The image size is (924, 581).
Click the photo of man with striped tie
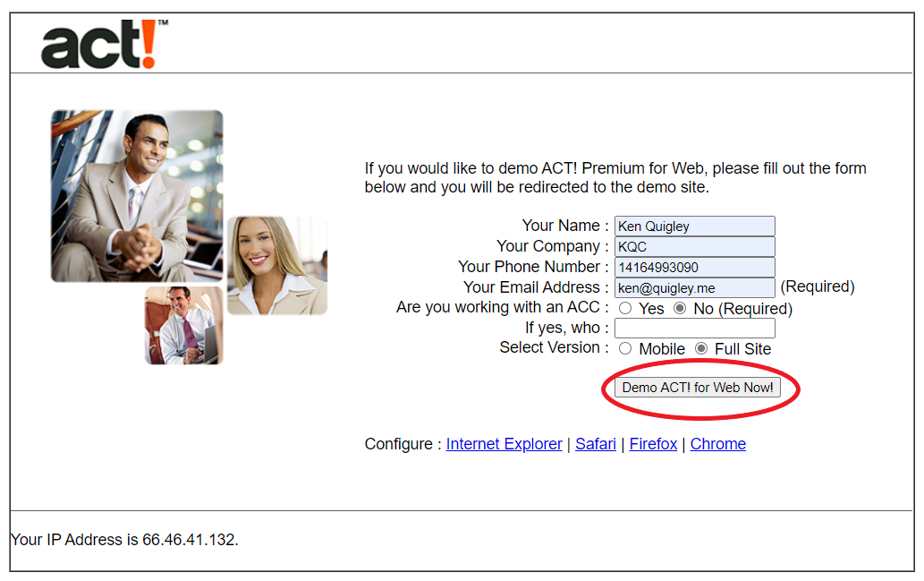click(184, 326)
